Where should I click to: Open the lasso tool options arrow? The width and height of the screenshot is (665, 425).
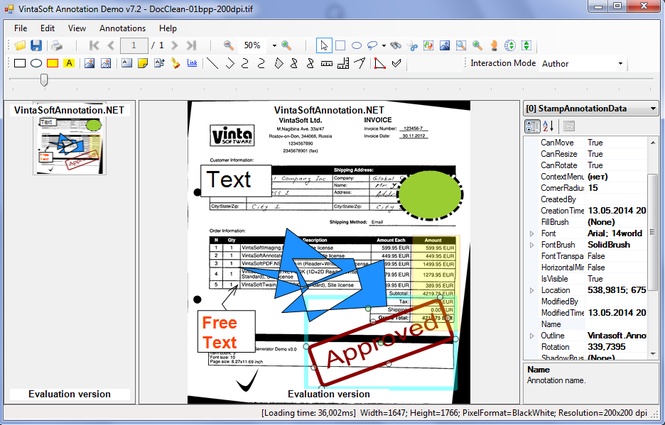click(x=384, y=45)
